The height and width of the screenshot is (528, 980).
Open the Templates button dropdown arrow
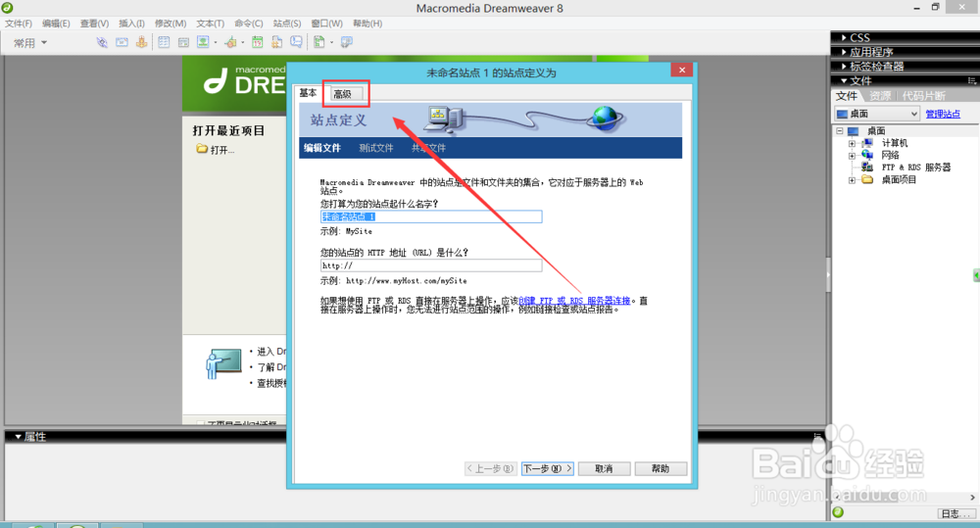[331, 43]
